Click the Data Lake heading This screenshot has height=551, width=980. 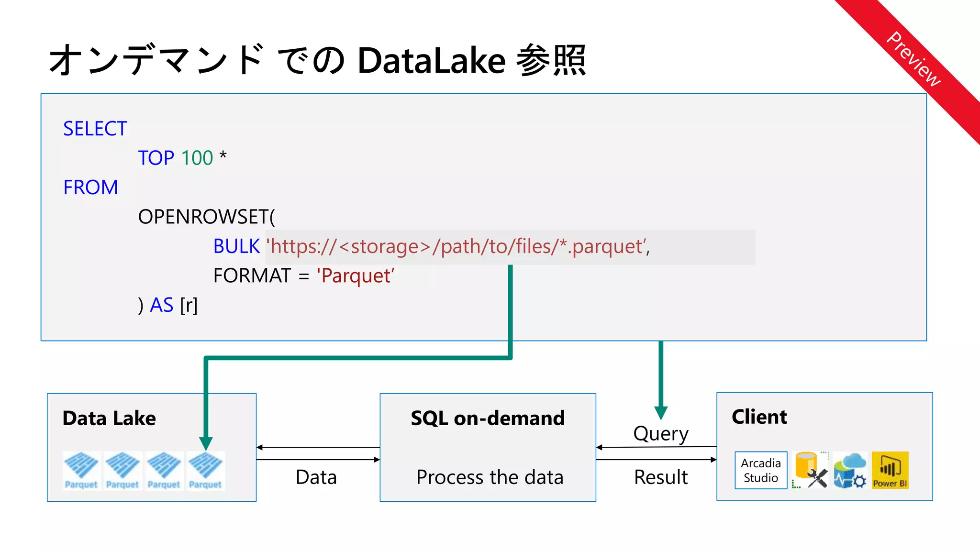[x=109, y=418]
